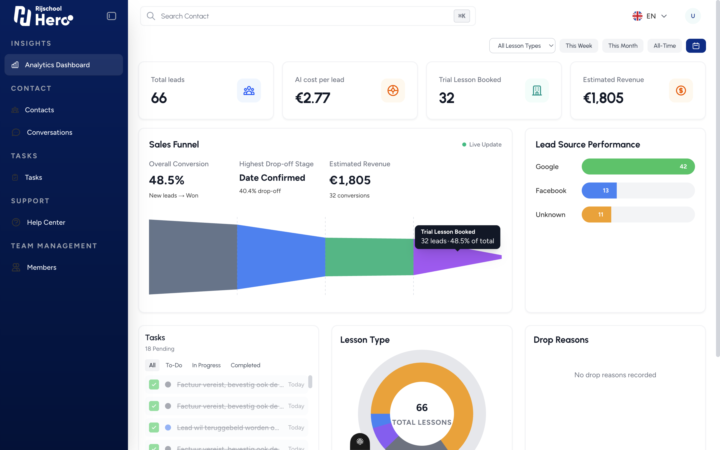720x450 pixels.
Task: Expand the All Lesson Types dropdown
Action: [522, 46]
